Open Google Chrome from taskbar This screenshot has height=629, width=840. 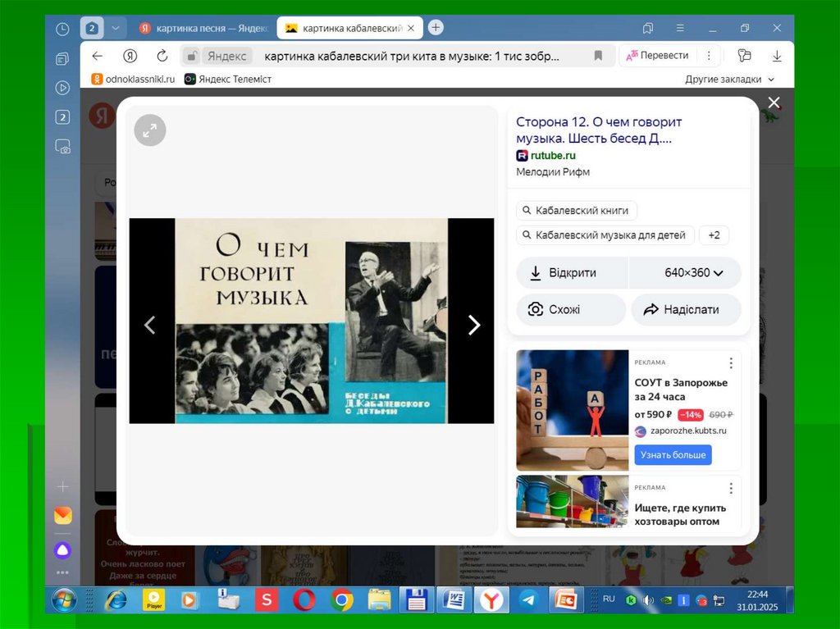[341, 600]
